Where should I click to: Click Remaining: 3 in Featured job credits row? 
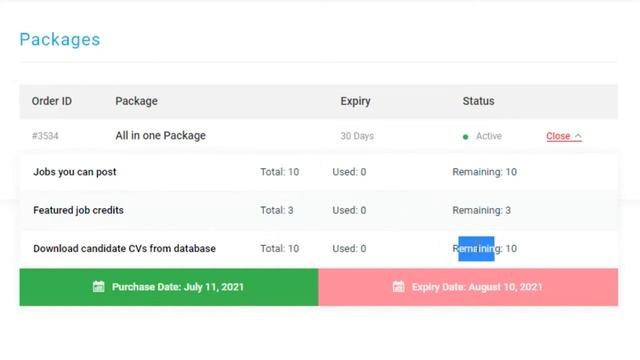pos(482,211)
